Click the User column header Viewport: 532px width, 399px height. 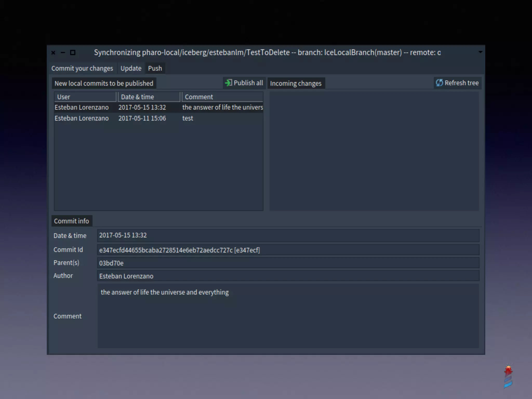[85, 97]
